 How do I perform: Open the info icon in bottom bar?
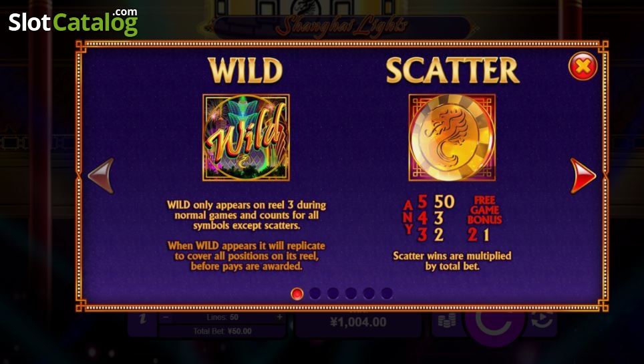click(x=142, y=320)
